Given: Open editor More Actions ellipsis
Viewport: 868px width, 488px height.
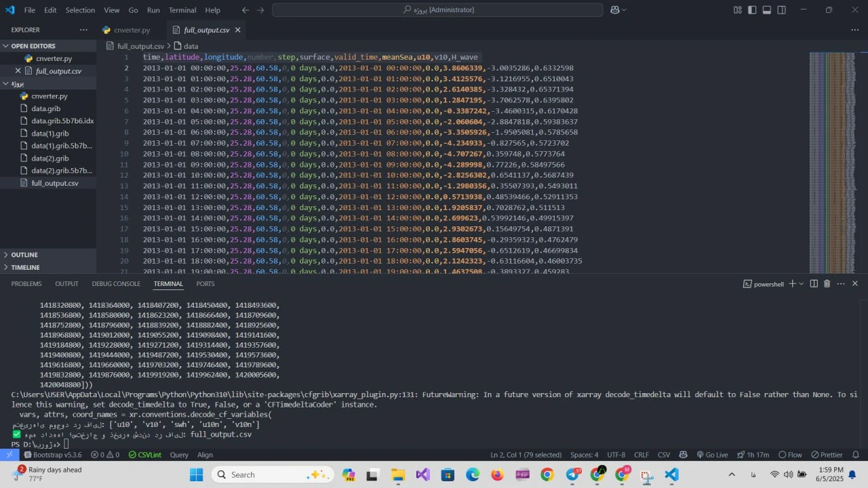Looking at the screenshot, I should [854, 30].
